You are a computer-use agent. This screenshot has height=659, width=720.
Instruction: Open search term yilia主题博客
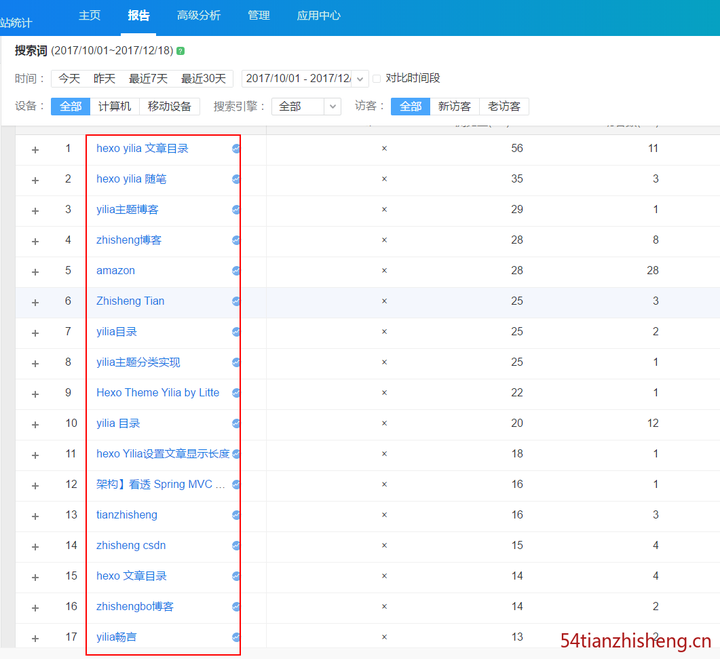(127, 209)
